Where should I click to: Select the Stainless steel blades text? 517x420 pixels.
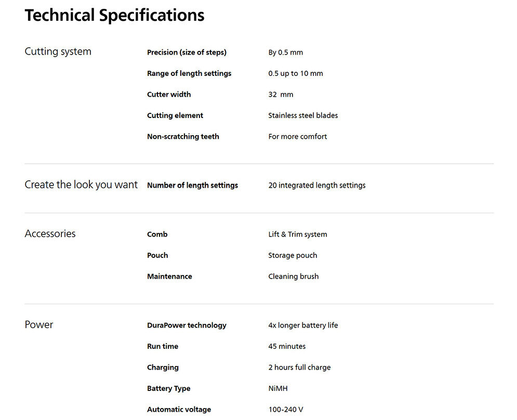coord(303,115)
